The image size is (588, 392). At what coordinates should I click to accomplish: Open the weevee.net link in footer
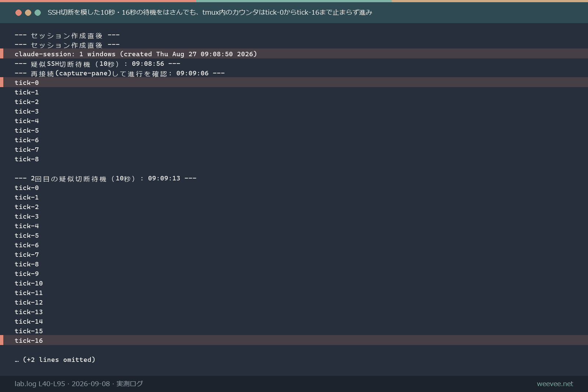(555, 384)
